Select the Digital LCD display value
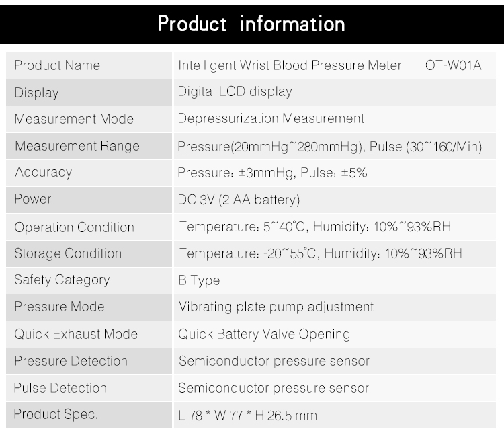The height and width of the screenshot is (435, 504). point(235,92)
